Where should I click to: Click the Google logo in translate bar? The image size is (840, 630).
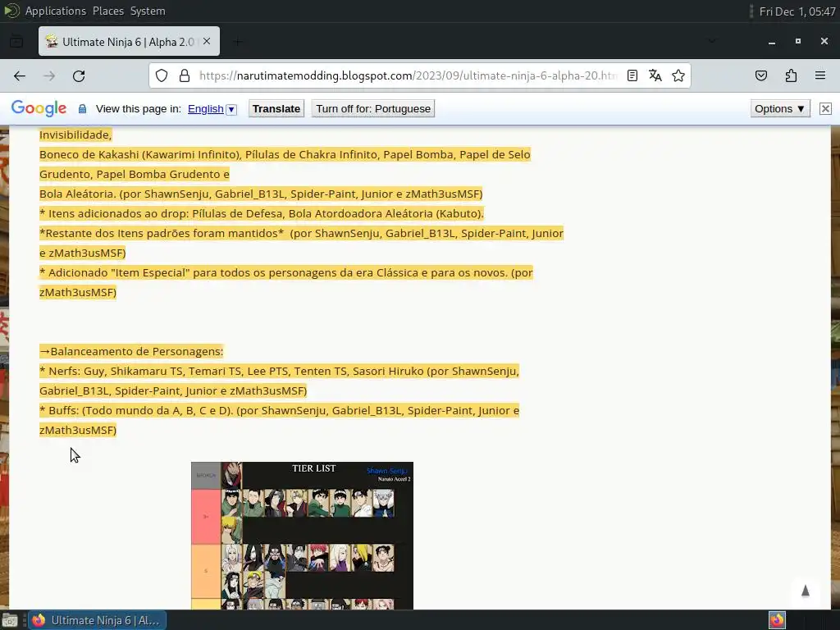click(x=39, y=108)
